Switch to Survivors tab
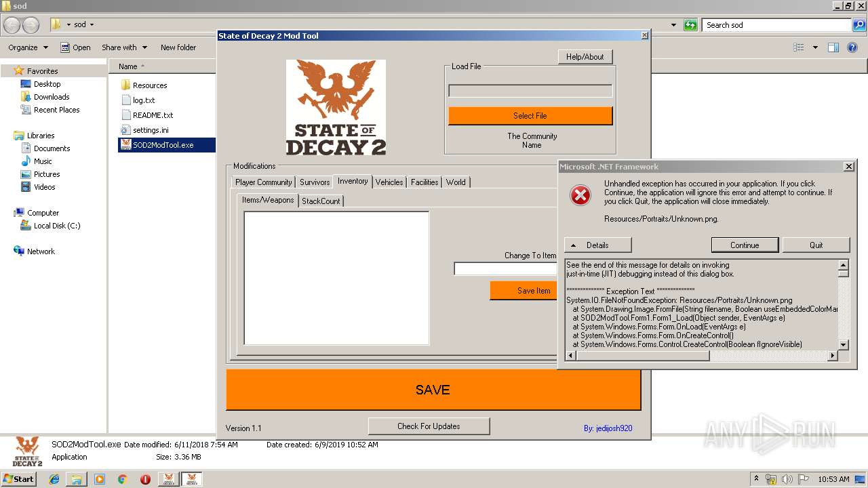The image size is (868, 488). [315, 182]
